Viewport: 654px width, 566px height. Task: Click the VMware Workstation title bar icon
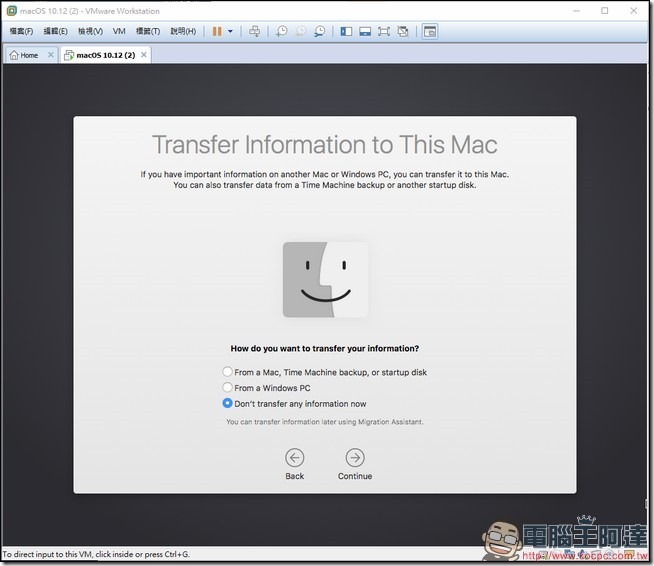tap(12, 11)
